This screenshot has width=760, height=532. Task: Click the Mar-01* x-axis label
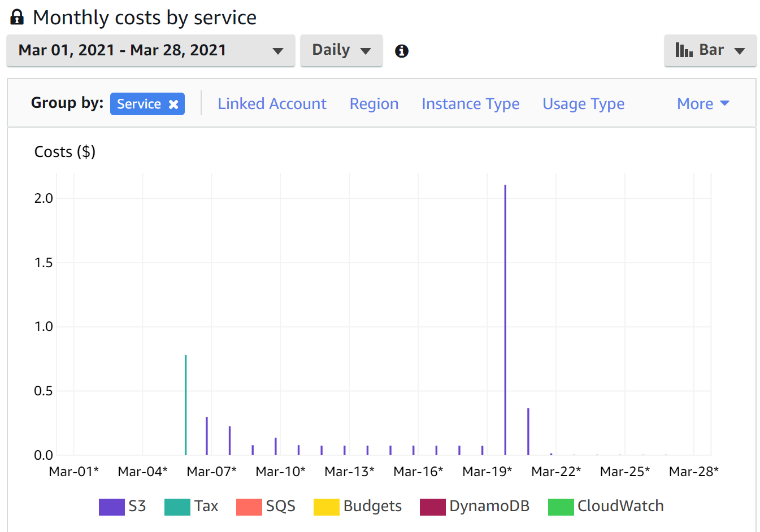tap(74, 472)
